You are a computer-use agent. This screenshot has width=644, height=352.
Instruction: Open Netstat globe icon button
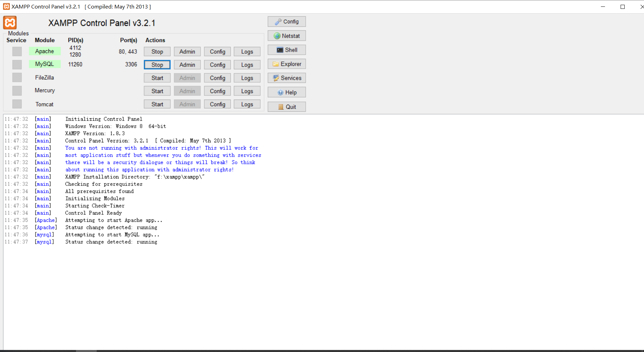[x=287, y=36]
